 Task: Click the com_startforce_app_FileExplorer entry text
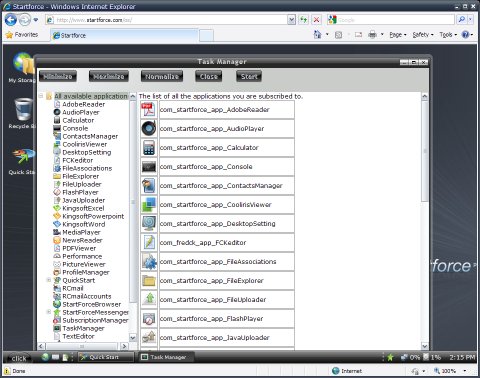[212, 281]
